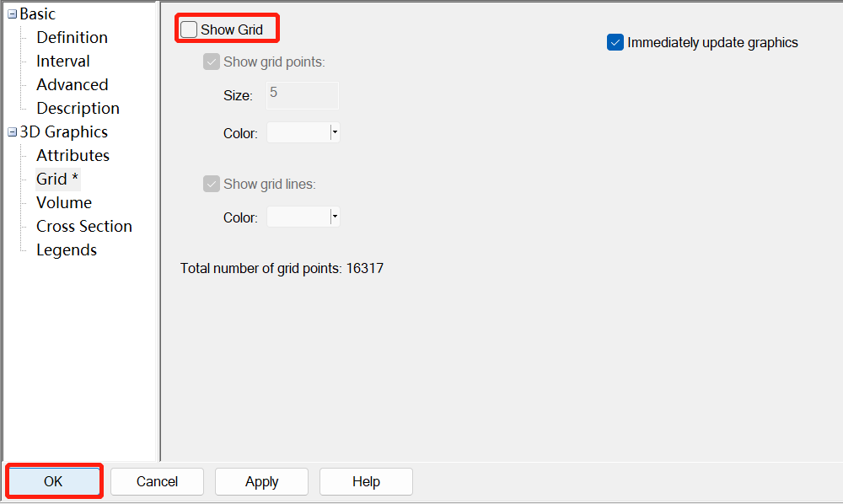843x504 pixels.
Task: Select Attributes under 3D Graphics
Action: (x=72, y=155)
